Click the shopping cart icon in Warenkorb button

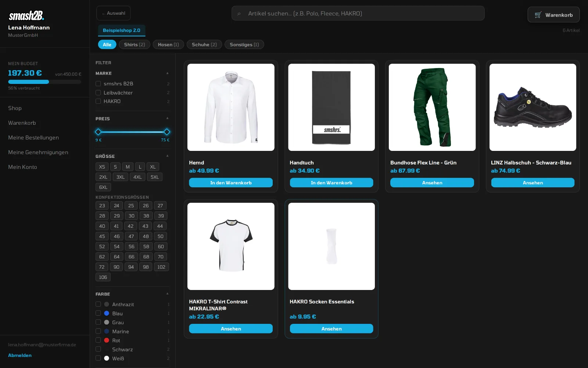point(538,15)
